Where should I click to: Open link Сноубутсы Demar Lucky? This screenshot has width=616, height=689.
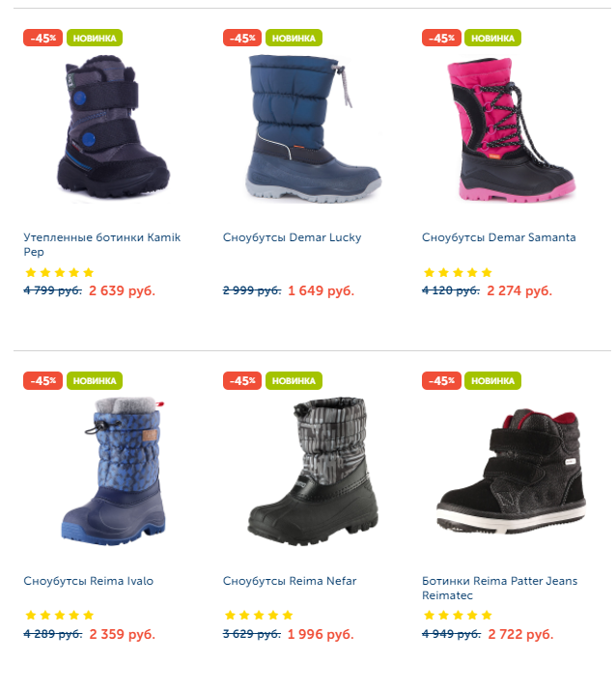click(292, 237)
